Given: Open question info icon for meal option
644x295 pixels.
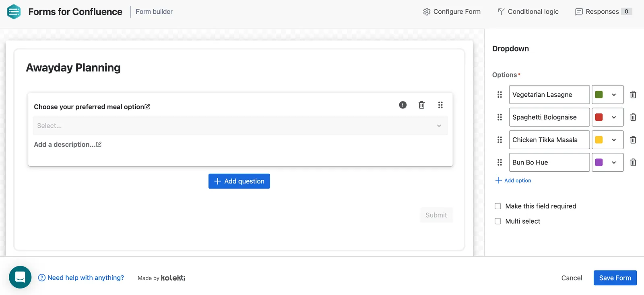Looking at the screenshot, I should 403,105.
